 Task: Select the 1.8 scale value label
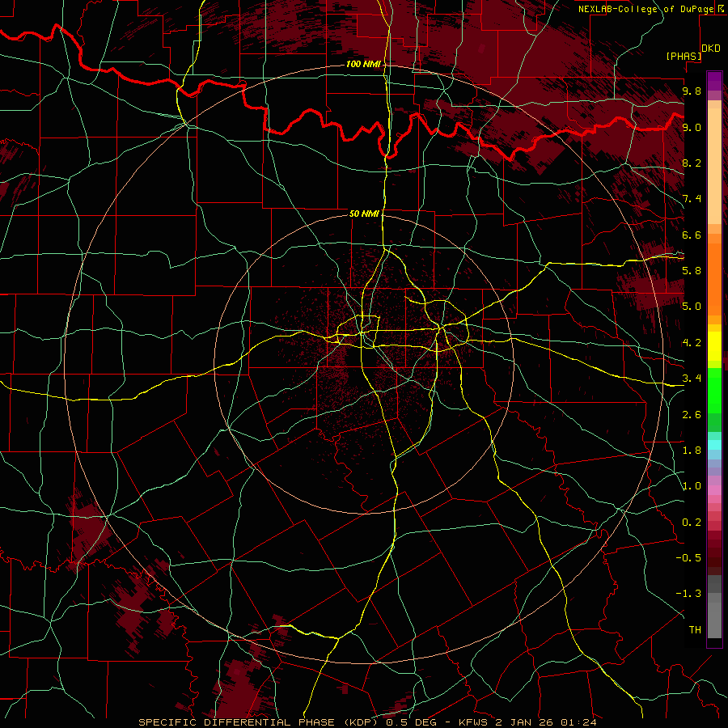[x=692, y=451]
